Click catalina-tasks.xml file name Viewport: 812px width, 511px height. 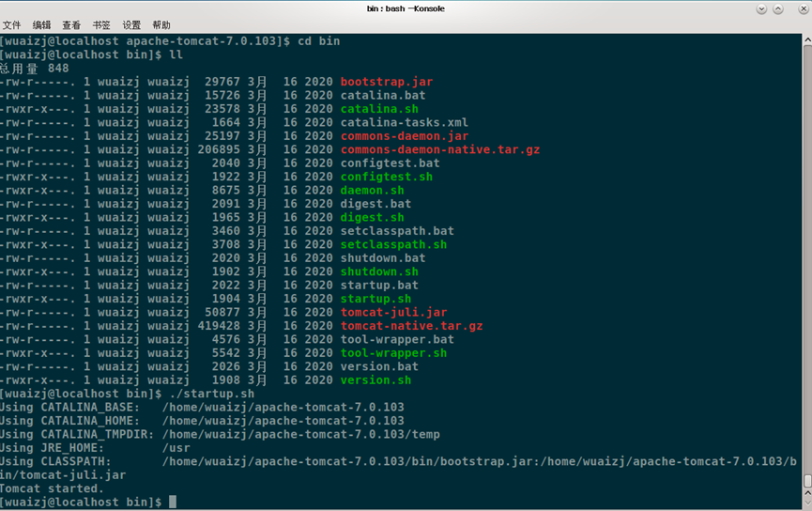404,122
